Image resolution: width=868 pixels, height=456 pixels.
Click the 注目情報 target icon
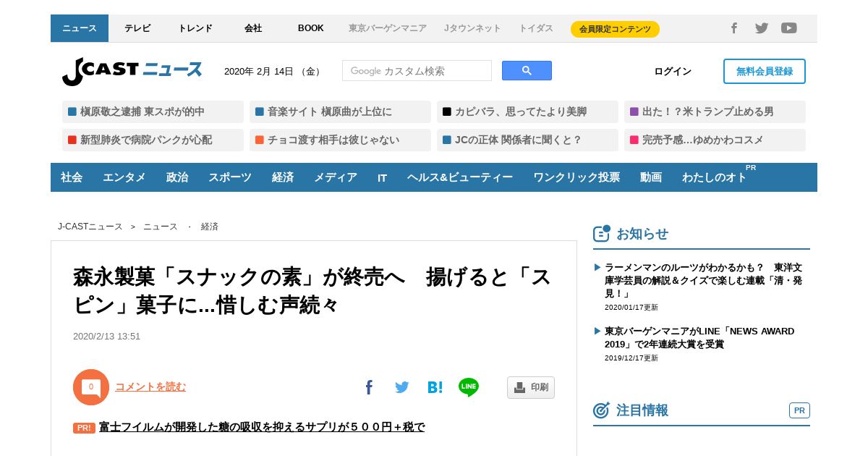(602, 410)
